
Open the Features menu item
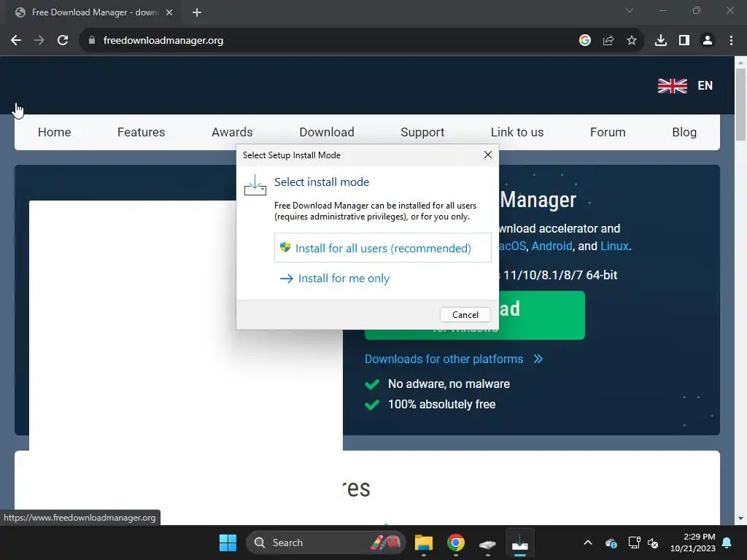coord(141,133)
